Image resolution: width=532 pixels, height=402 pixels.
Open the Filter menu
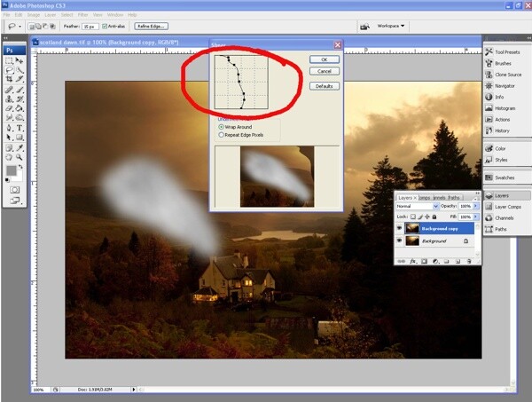pos(82,15)
